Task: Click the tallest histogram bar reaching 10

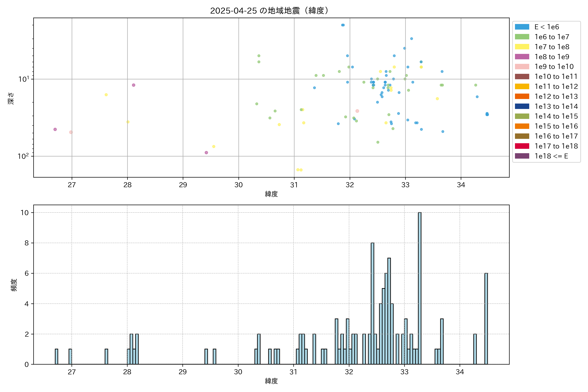Action: 419,287
